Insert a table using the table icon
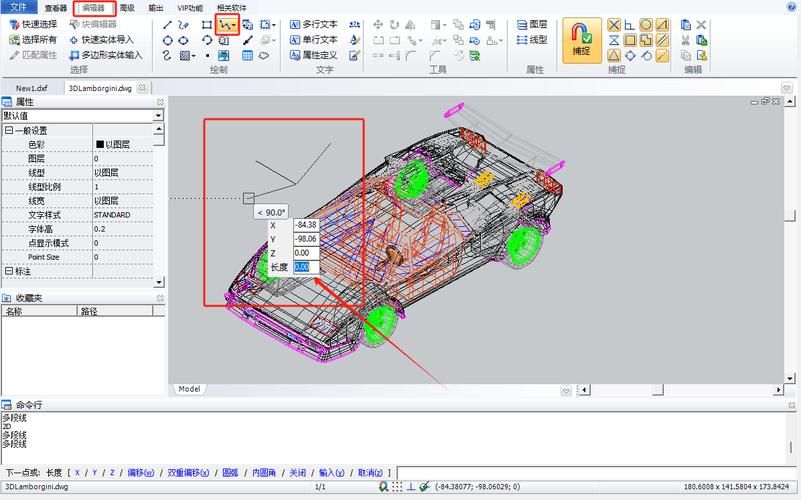The image size is (805, 500). [x=247, y=55]
